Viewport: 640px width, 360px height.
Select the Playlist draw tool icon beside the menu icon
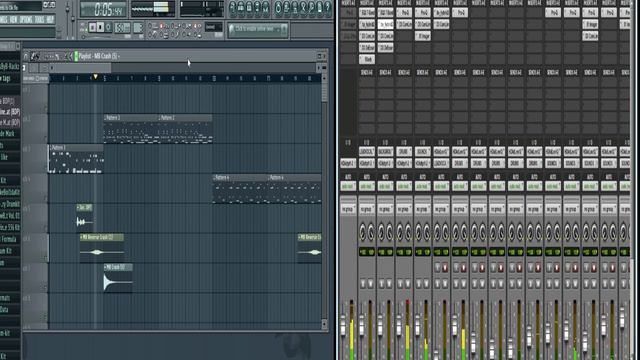click(36, 56)
